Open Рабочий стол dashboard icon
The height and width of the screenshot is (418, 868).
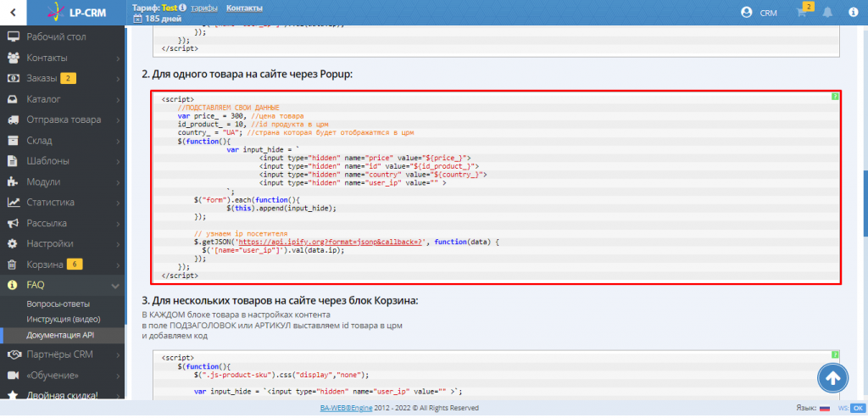(x=14, y=37)
